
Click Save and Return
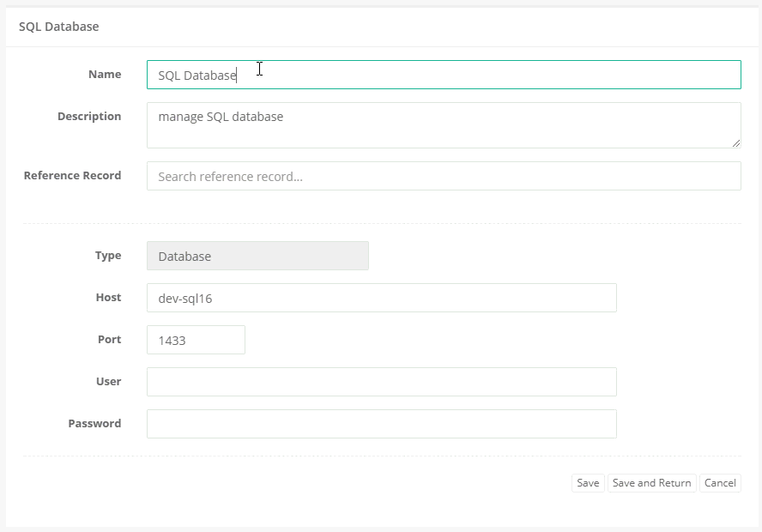point(651,482)
